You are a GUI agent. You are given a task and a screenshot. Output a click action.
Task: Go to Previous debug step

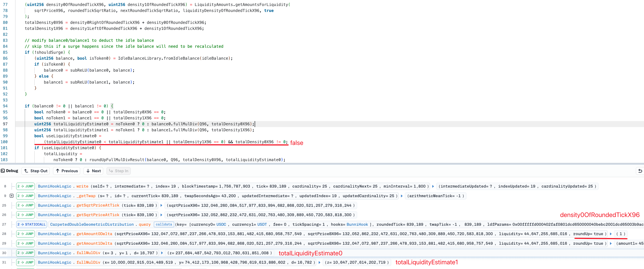click(66, 171)
